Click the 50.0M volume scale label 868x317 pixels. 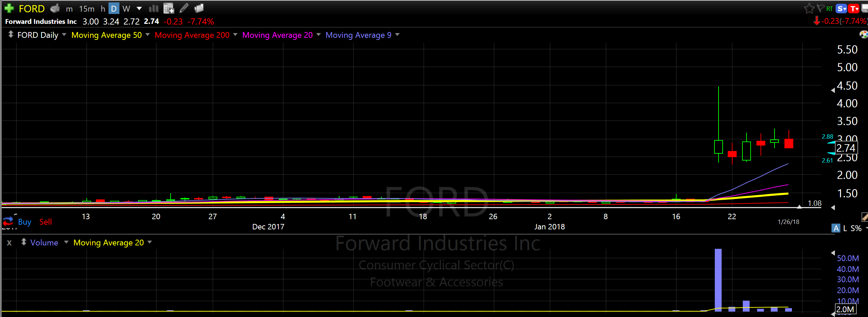point(848,258)
